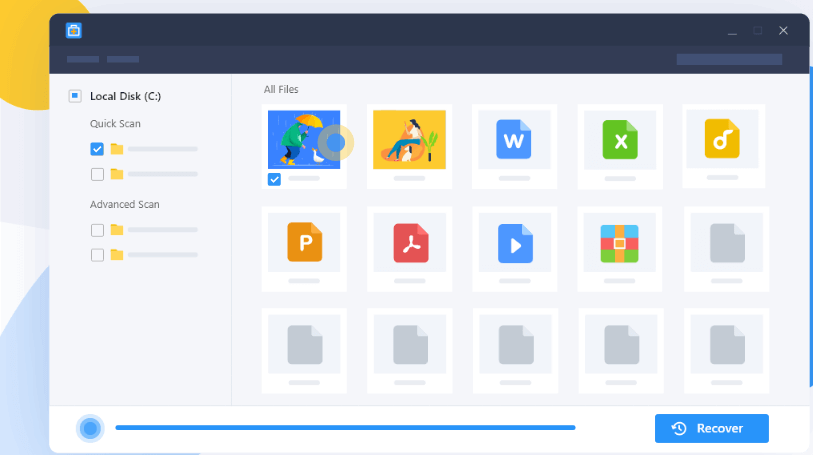Click the first Quick Scan folder icon
Image resolution: width=813 pixels, height=455 pixels.
(117, 149)
